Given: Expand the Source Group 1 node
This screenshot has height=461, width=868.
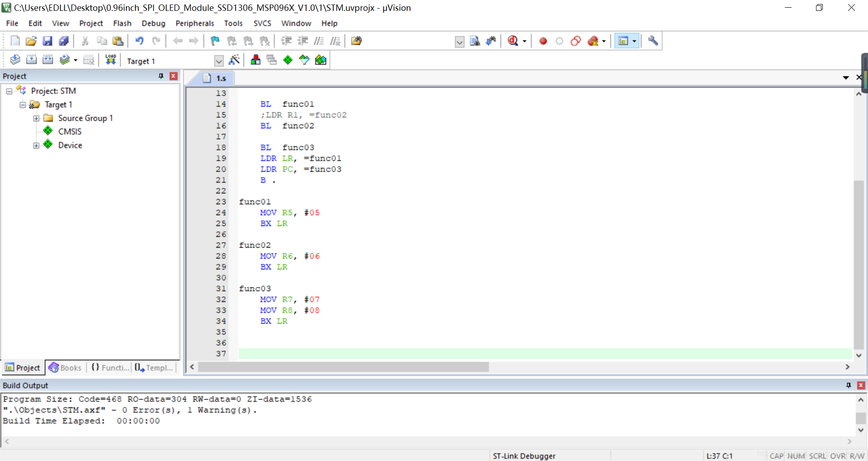Looking at the screenshot, I should coord(36,118).
